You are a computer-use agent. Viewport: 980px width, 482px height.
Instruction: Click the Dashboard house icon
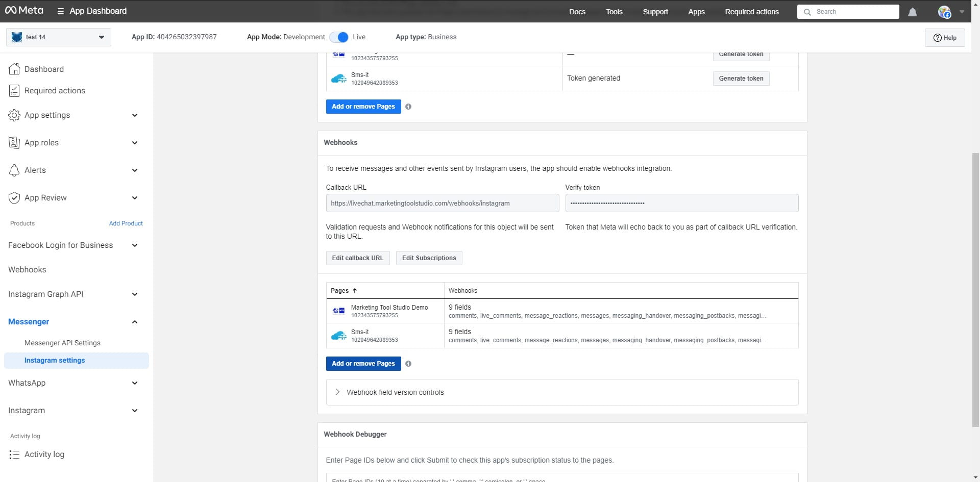(x=14, y=69)
